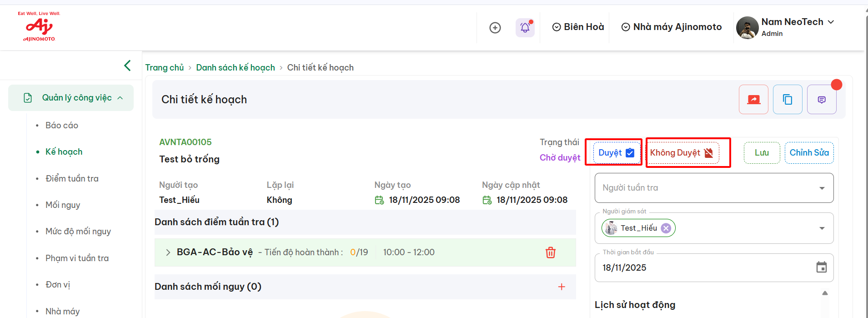The height and width of the screenshot is (318, 868).
Task: Open the notification bell
Action: [525, 28]
